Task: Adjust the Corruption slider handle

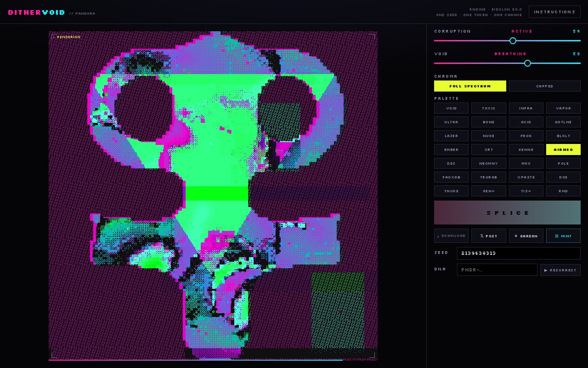Action: tap(513, 40)
